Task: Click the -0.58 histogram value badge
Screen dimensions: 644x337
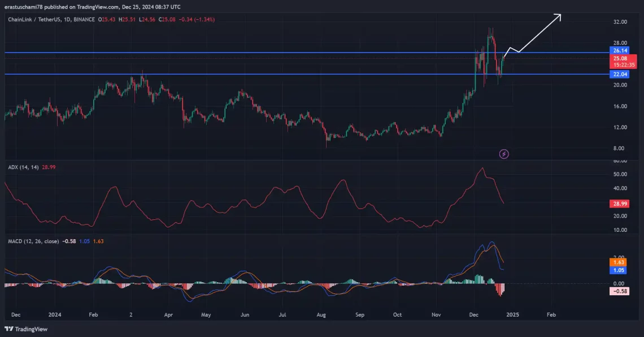Action: (x=618, y=291)
